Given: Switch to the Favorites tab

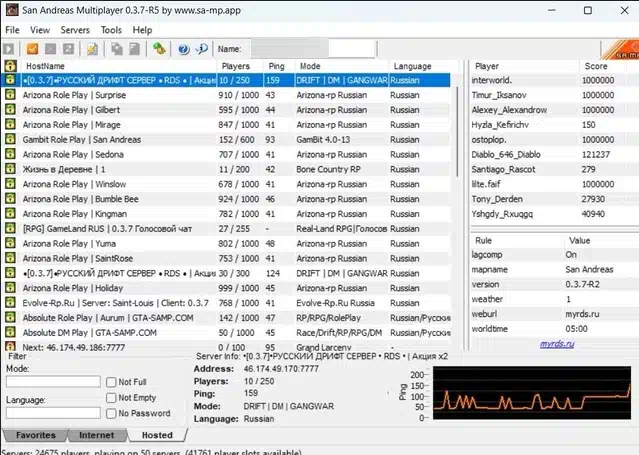Looking at the screenshot, I should point(35,435).
